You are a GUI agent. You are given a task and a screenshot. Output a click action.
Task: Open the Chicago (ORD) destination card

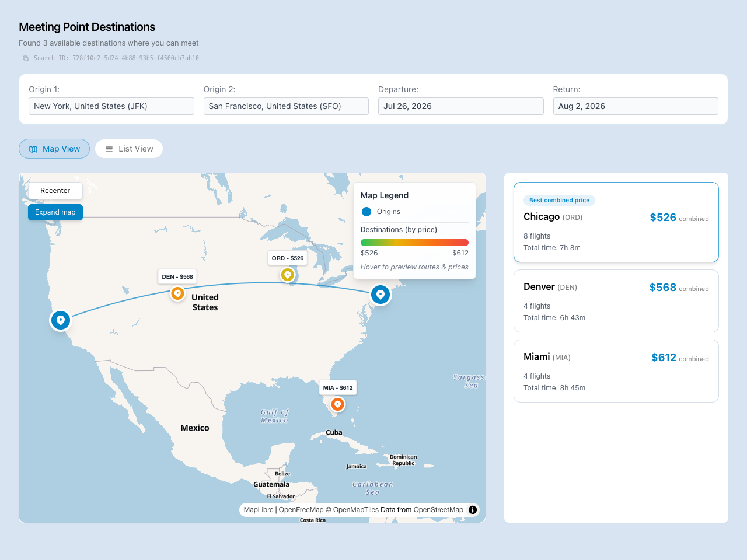pos(616,222)
